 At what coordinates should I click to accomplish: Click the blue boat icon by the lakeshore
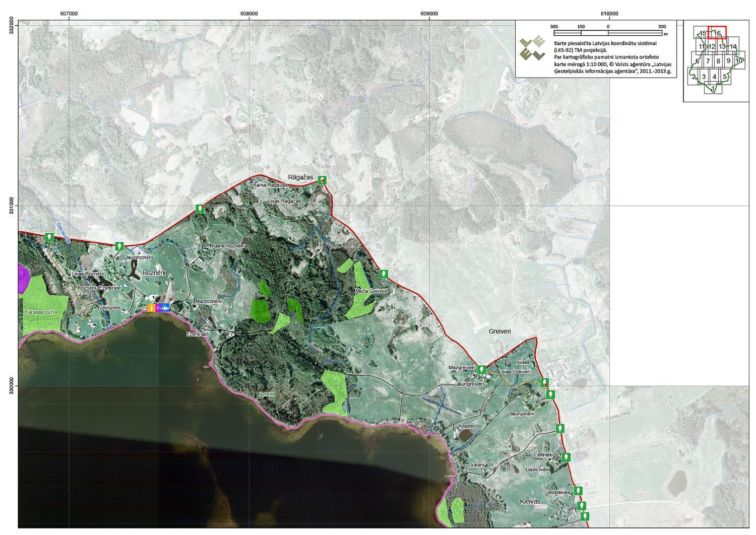click(165, 307)
